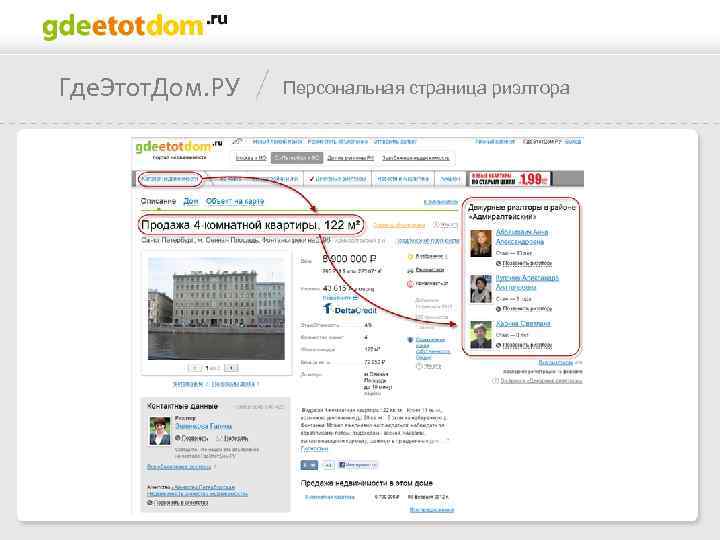
Task: Go to next building photo arrow
Action: point(231,368)
